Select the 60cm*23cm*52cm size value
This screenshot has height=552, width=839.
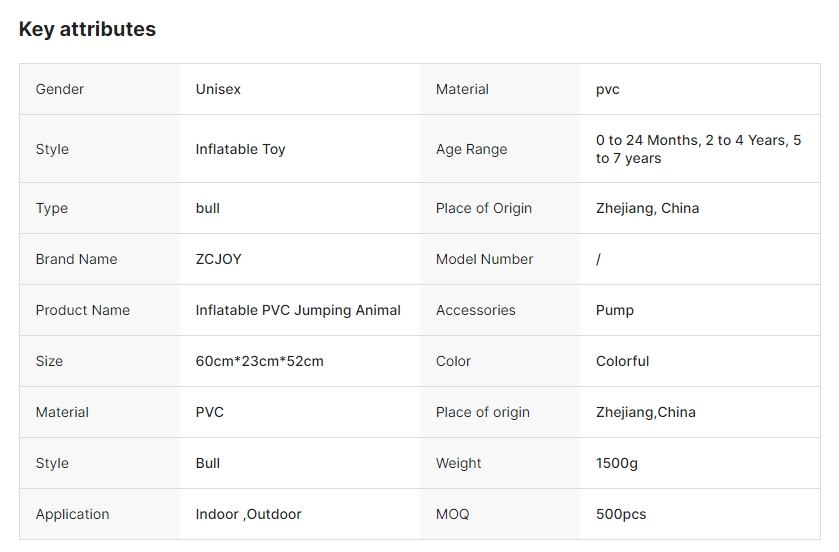click(x=259, y=361)
